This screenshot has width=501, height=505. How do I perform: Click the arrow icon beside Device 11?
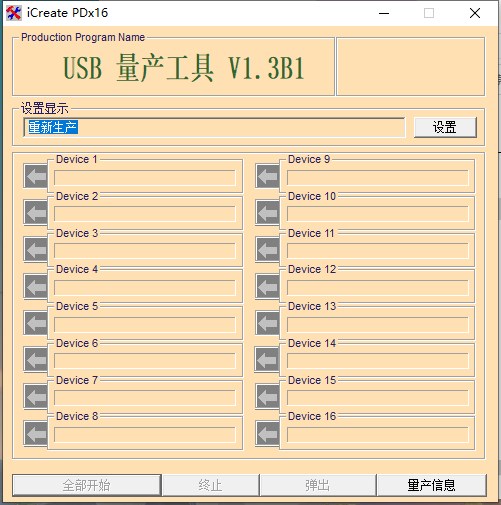tap(267, 249)
